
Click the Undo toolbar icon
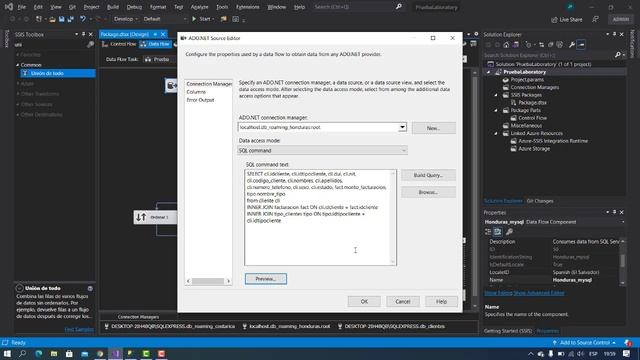[83, 19]
